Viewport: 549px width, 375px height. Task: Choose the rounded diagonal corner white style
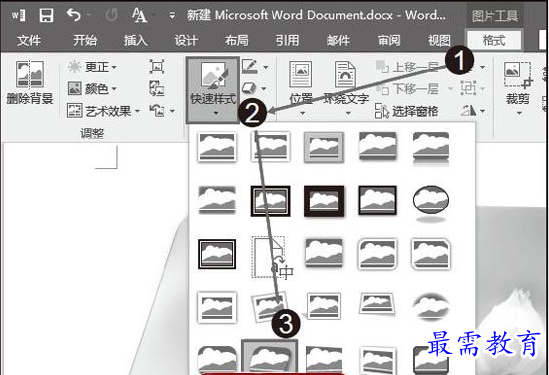[x=377, y=254]
